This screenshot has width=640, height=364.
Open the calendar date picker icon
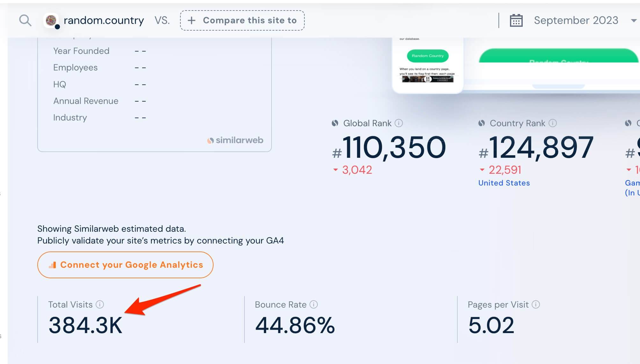point(516,20)
